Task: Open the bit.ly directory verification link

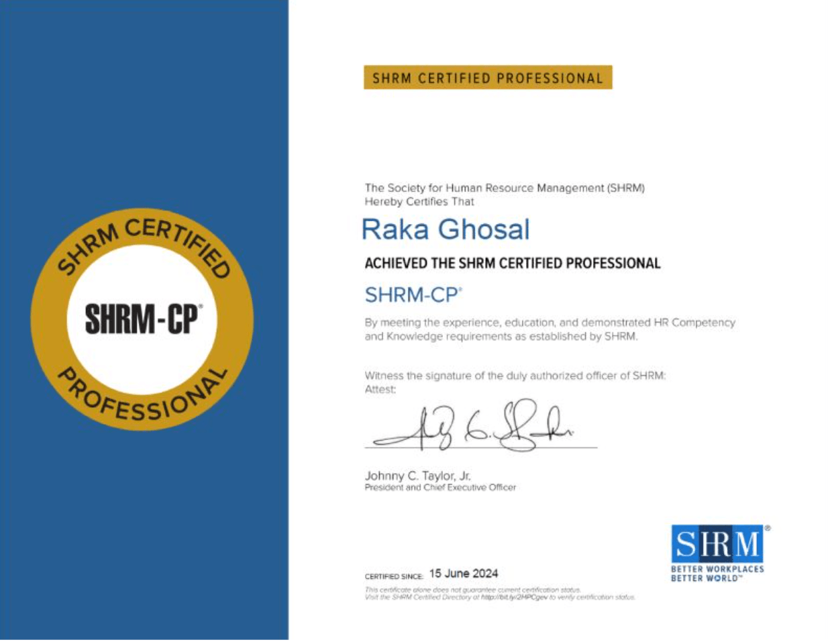Action: click(x=514, y=597)
